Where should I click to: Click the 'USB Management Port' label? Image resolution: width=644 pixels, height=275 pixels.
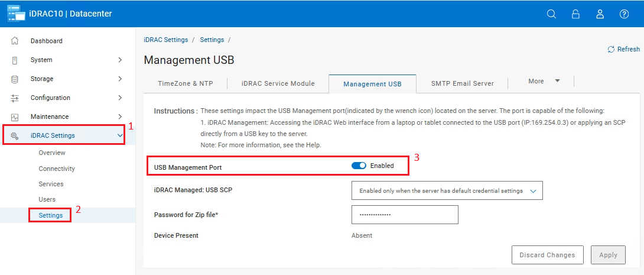click(x=188, y=168)
